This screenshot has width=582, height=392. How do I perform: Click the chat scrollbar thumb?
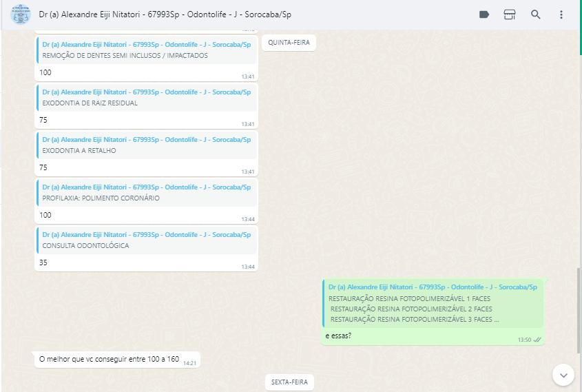pyautogui.click(x=579, y=310)
